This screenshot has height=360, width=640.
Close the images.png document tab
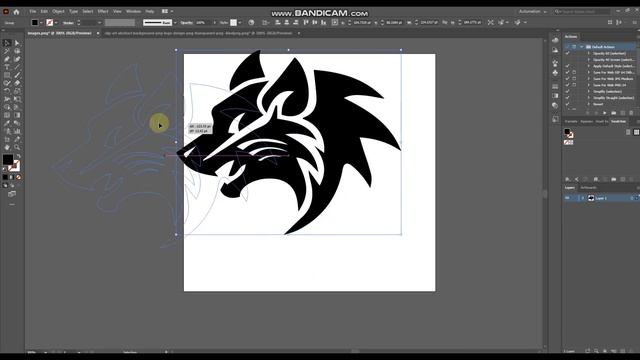tap(98, 33)
